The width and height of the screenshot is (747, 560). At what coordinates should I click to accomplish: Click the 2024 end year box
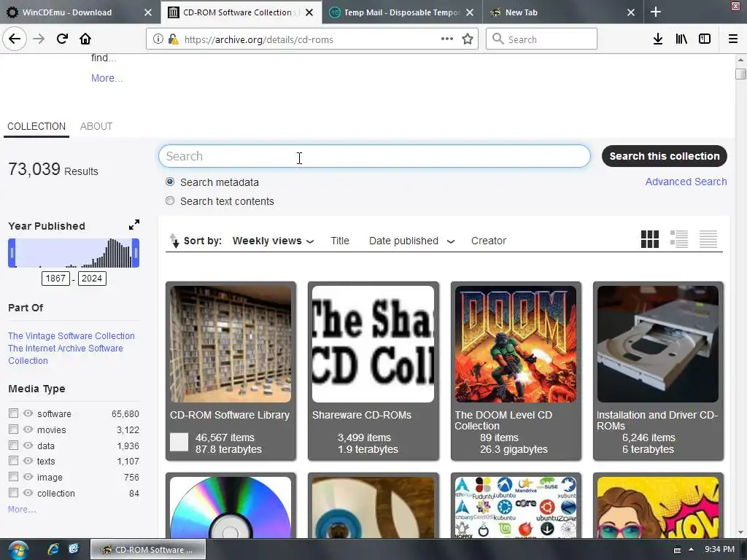[x=92, y=279]
